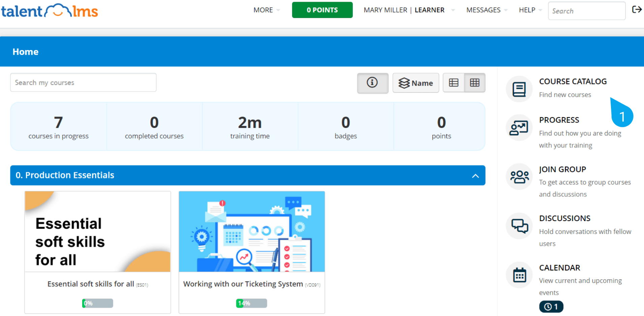Viewport: 644px width, 316px height.
Task: Click the 14% progress bar on Ticketing System
Action: 251,303
